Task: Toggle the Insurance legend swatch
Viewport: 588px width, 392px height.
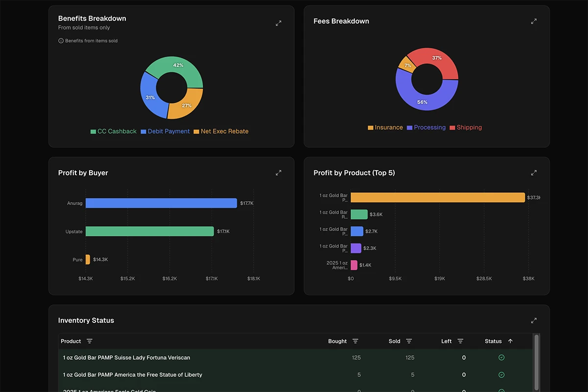Action: [371, 128]
